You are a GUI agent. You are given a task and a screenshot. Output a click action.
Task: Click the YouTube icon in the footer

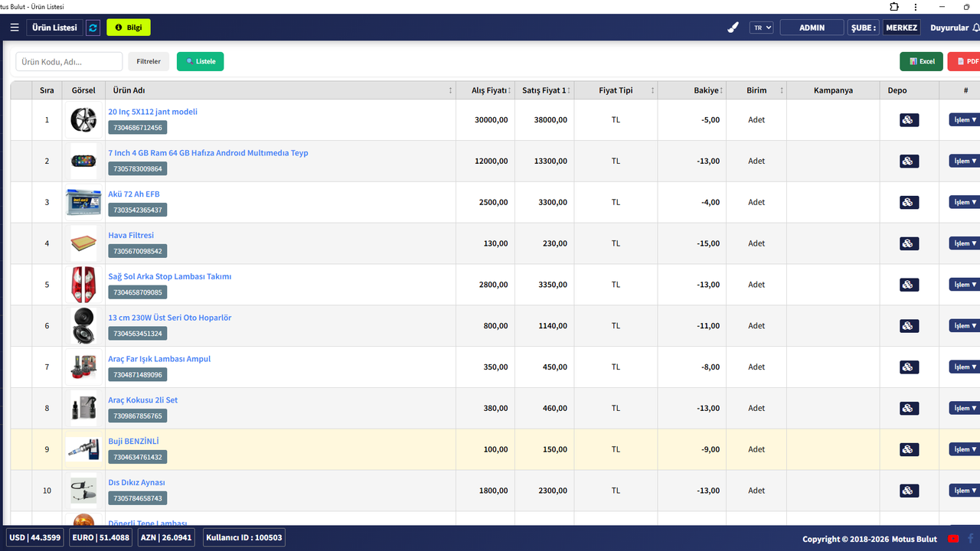[953, 539]
